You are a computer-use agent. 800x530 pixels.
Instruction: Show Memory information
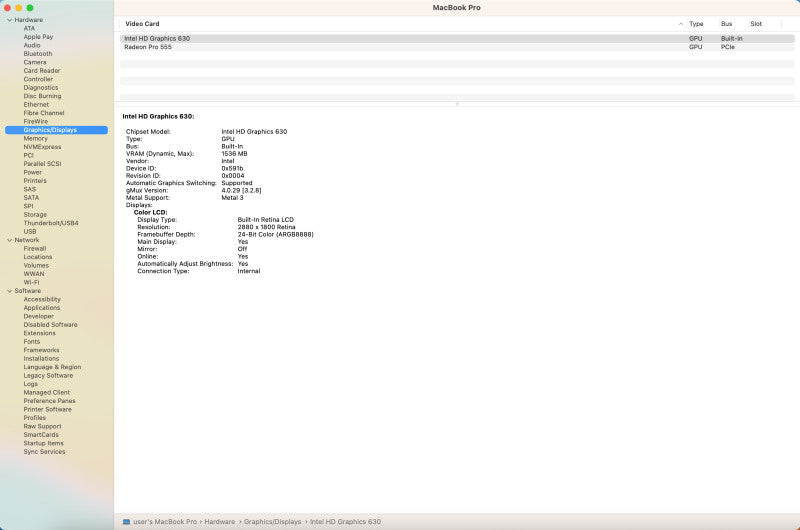(36, 139)
